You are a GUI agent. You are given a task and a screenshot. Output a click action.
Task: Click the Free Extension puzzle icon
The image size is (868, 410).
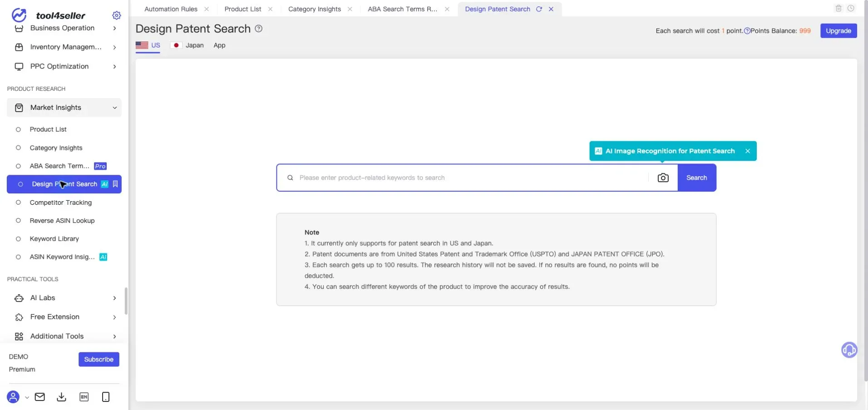pos(19,317)
